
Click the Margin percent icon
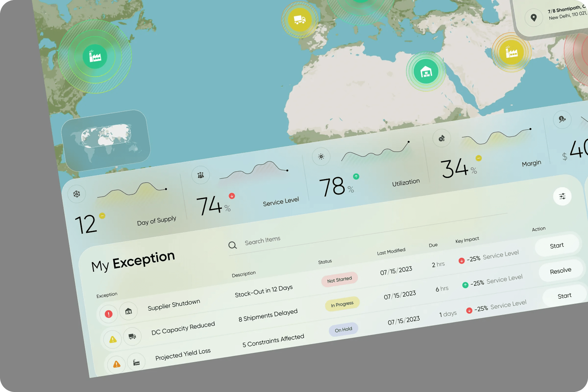tap(441, 138)
